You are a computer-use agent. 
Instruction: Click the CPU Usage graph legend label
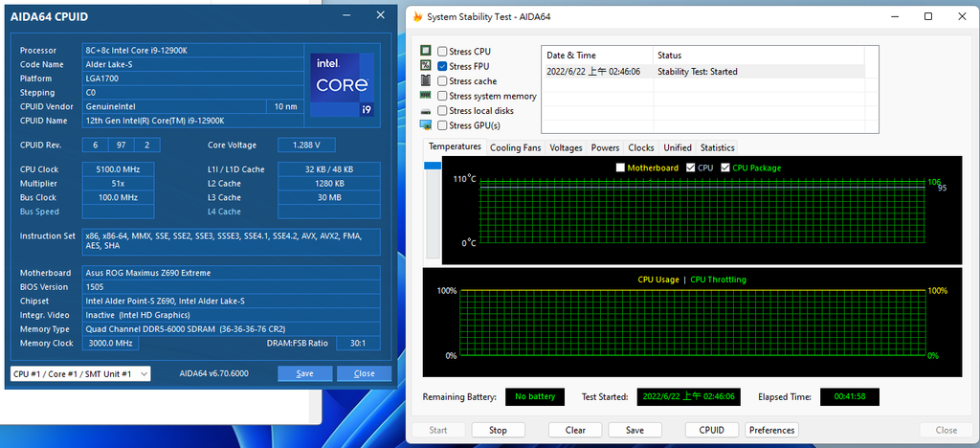(x=658, y=280)
